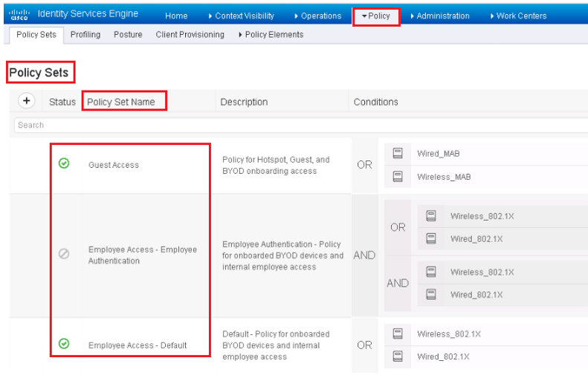Click Default policy description text
Image resolution: width=588 pixels, height=378 pixels.
click(276, 345)
